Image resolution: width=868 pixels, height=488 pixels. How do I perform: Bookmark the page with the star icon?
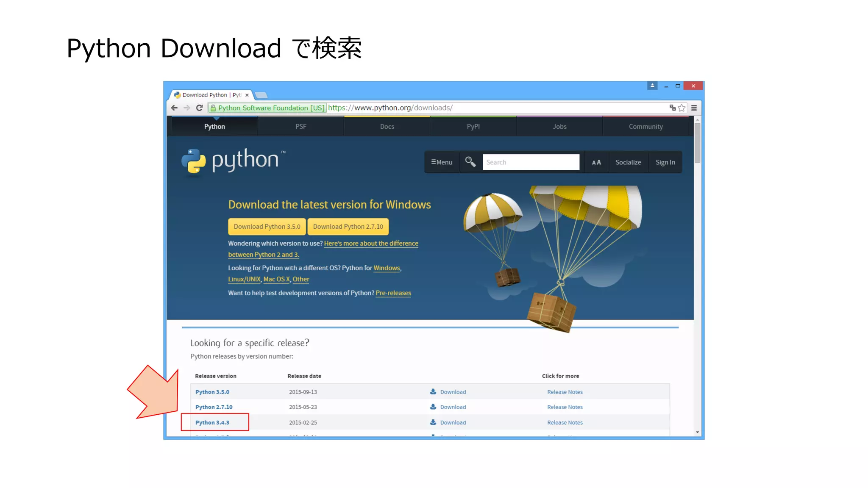point(682,108)
